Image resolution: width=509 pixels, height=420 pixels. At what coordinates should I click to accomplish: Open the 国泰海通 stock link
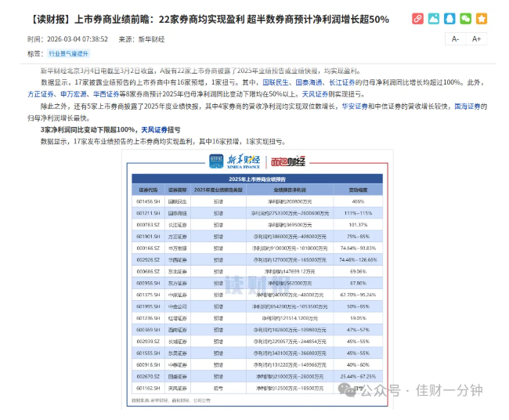click(309, 82)
